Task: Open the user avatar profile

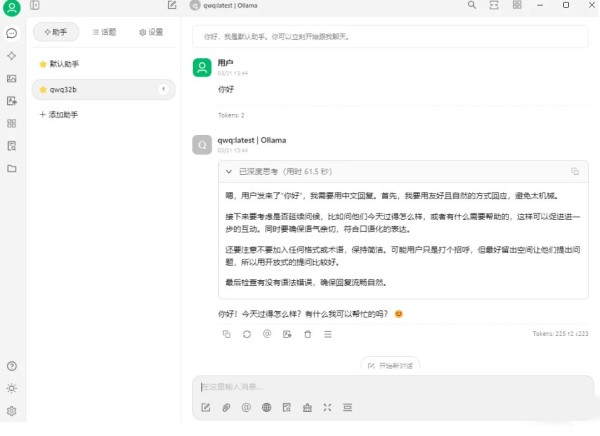Action: click(12, 7)
